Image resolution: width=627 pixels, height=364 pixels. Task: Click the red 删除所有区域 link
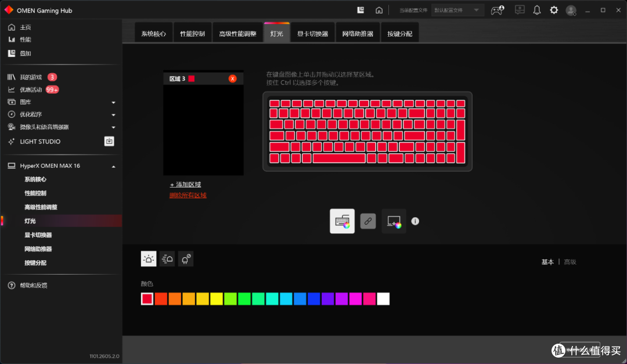188,195
